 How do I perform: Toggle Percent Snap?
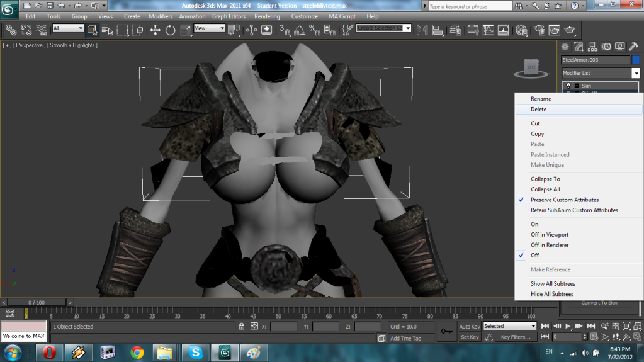[x=315, y=30]
